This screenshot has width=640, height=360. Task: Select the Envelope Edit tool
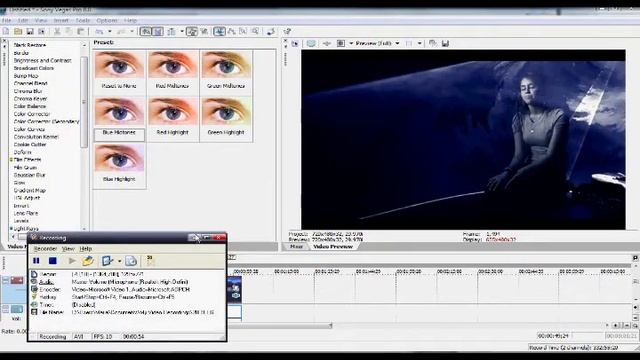(231, 31)
